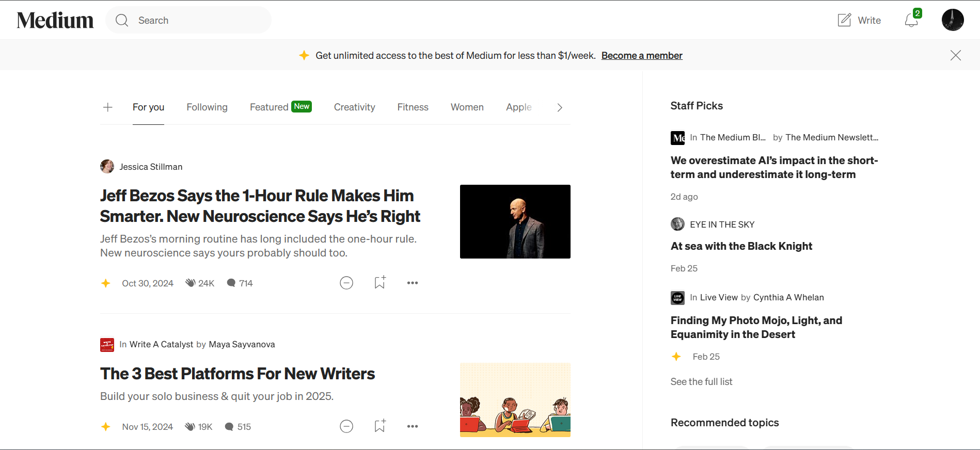Click See the full list link
Viewport: 980px width, 450px height.
click(701, 381)
